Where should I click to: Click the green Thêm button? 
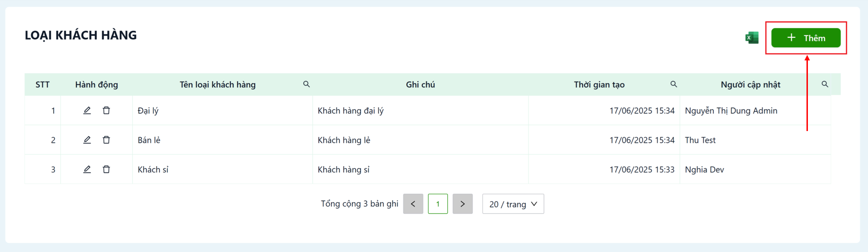tap(806, 38)
